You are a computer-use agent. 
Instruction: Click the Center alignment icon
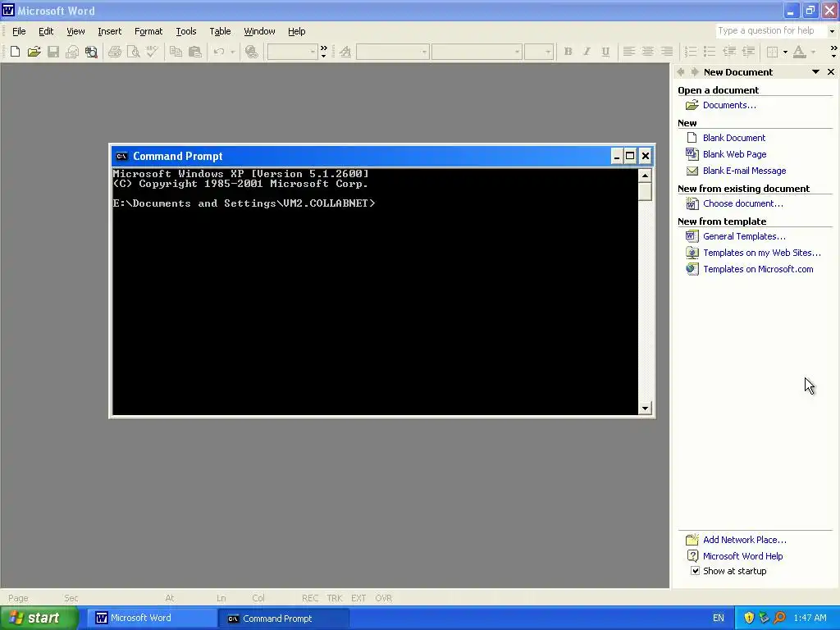[x=648, y=52]
